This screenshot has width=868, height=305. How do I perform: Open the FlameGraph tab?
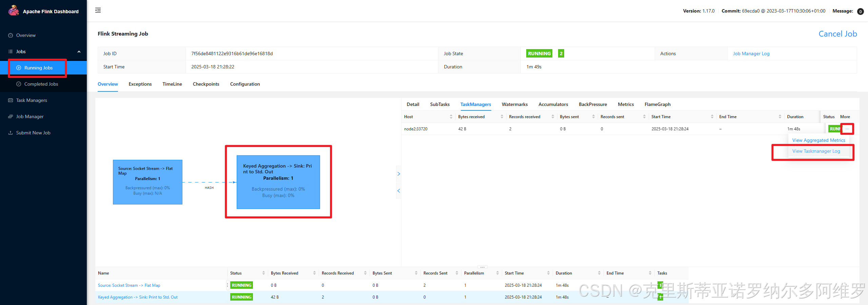coord(657,104)
